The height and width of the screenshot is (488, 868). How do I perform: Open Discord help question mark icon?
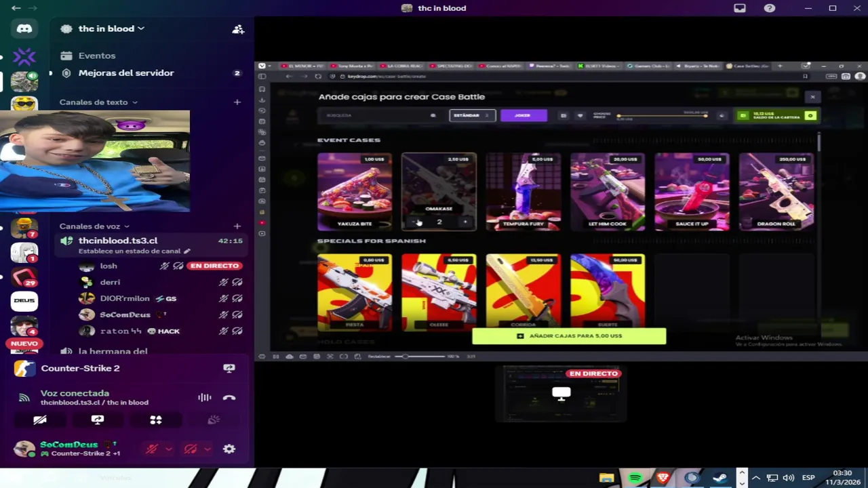[x=770, y=8]
